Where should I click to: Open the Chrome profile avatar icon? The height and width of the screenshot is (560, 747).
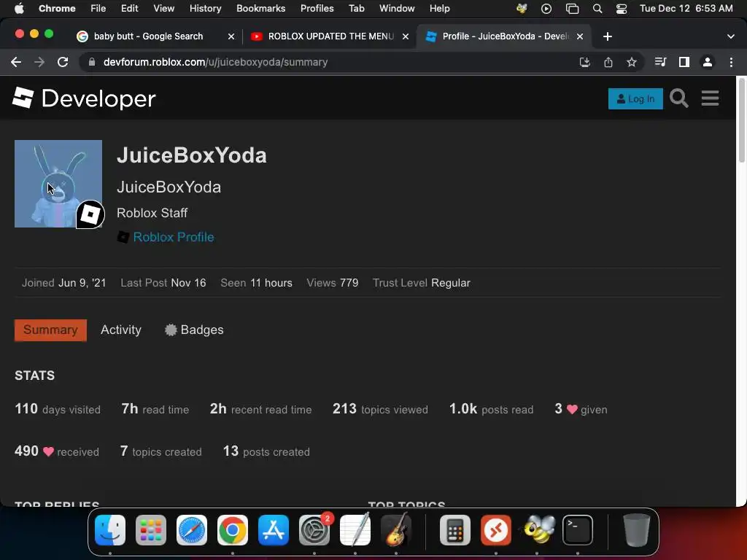point(708,62)
